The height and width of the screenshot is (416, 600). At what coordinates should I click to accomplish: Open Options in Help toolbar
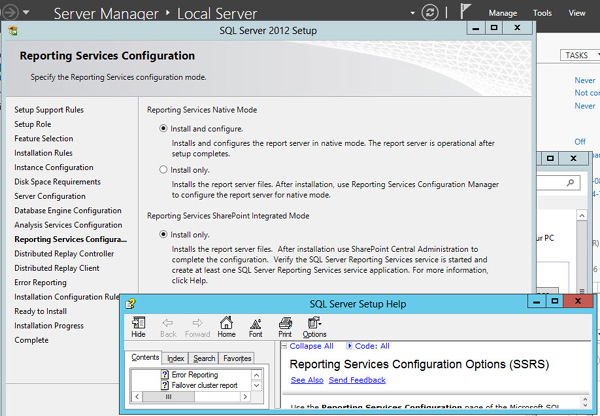point(314,327)
